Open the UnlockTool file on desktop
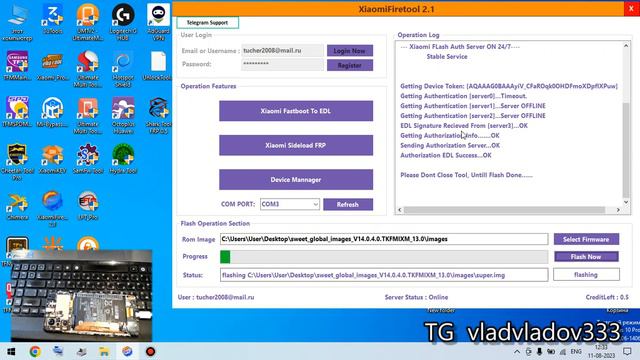 [x=158, y=66]
